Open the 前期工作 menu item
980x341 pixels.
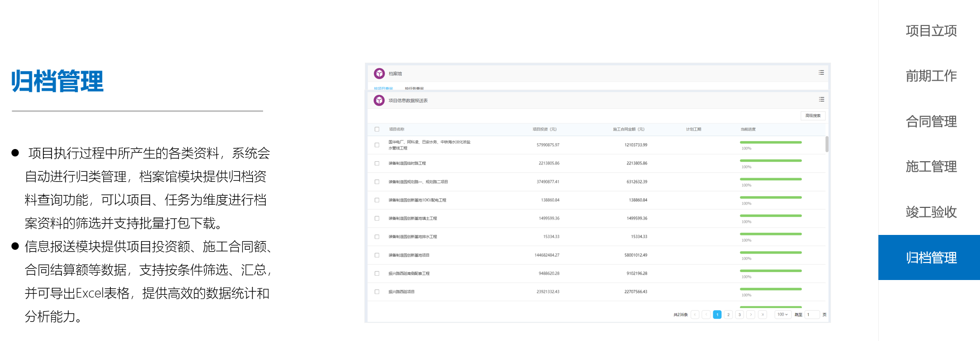[x=931, y=76]
